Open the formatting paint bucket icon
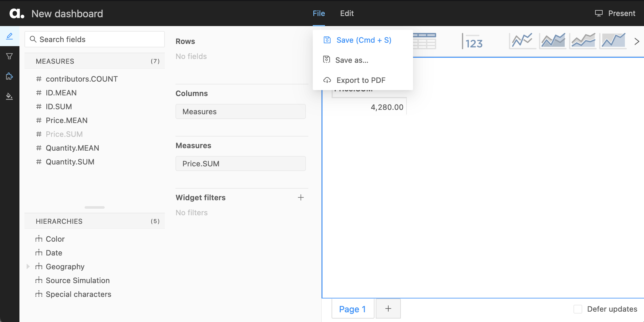Screen dimensions: 644x322 coord(9,96)
